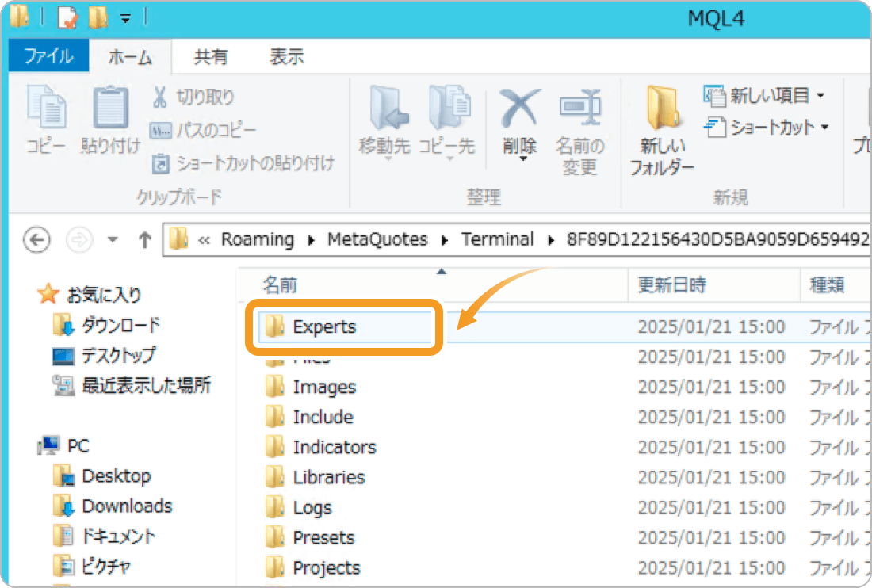
Task: Switch to the 表示 (View) ribbon tab
Action: pos(286,56)
